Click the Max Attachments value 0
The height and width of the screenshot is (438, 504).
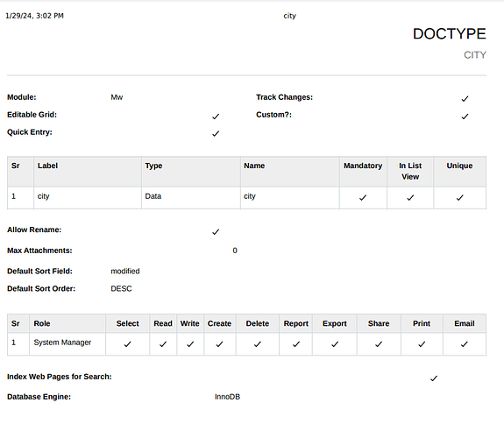click(235, 251)
